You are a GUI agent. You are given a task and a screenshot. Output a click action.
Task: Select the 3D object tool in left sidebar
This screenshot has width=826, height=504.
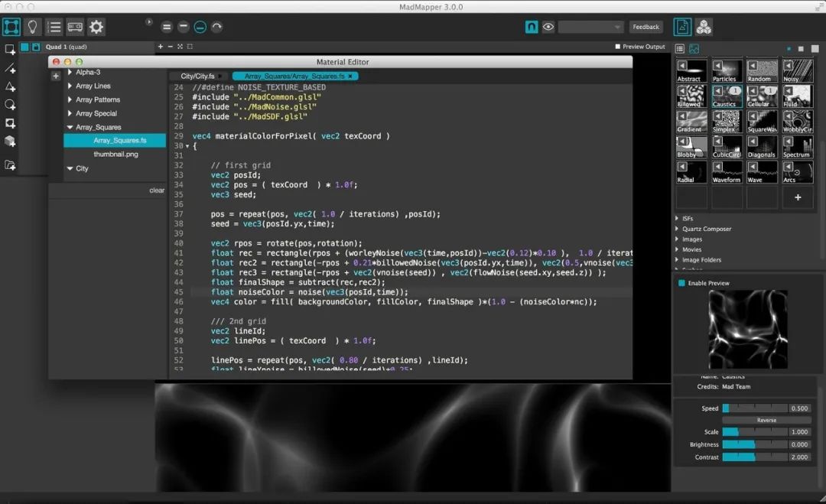(10, 141)
